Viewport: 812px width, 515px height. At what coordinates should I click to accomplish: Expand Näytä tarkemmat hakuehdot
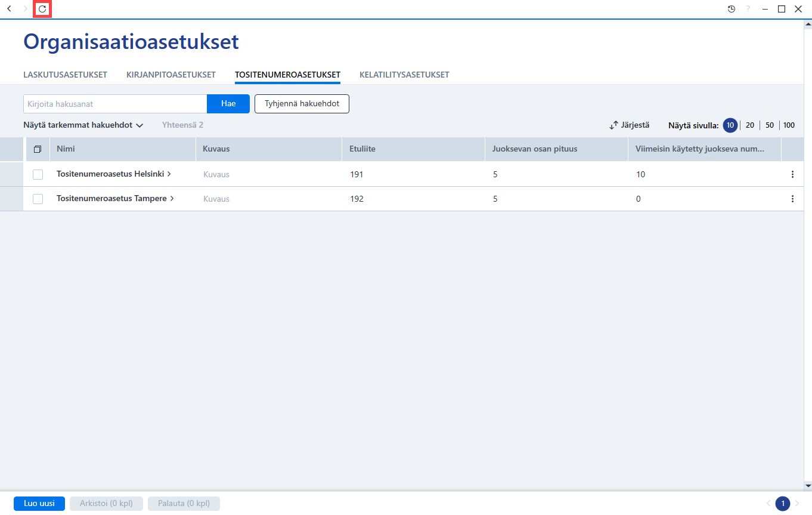pos(83,125)
